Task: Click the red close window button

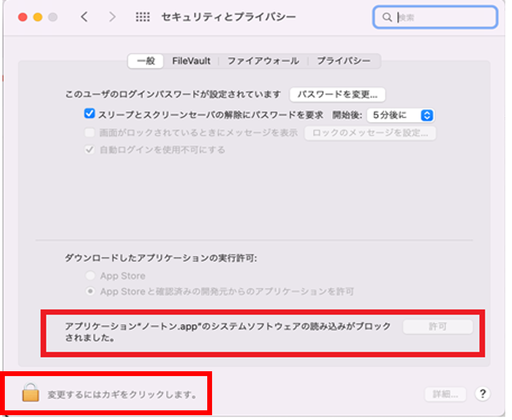Action: (x=23, y=17)
